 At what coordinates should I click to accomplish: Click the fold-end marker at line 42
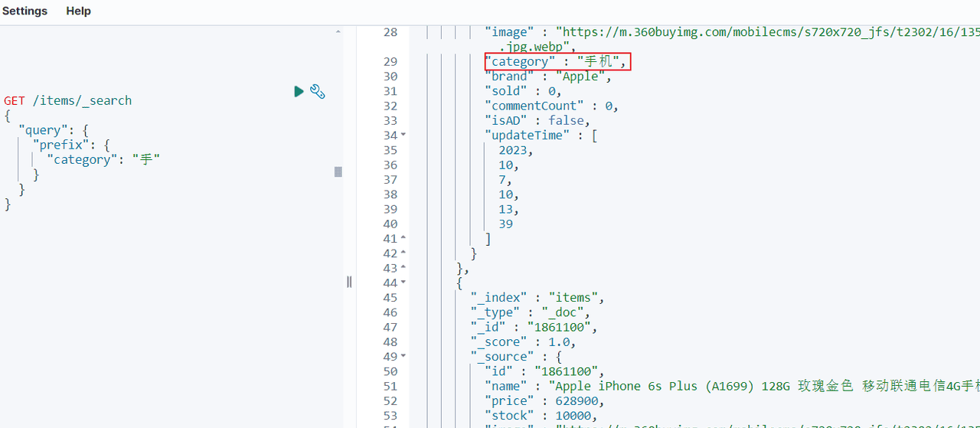tap(403, 253)
